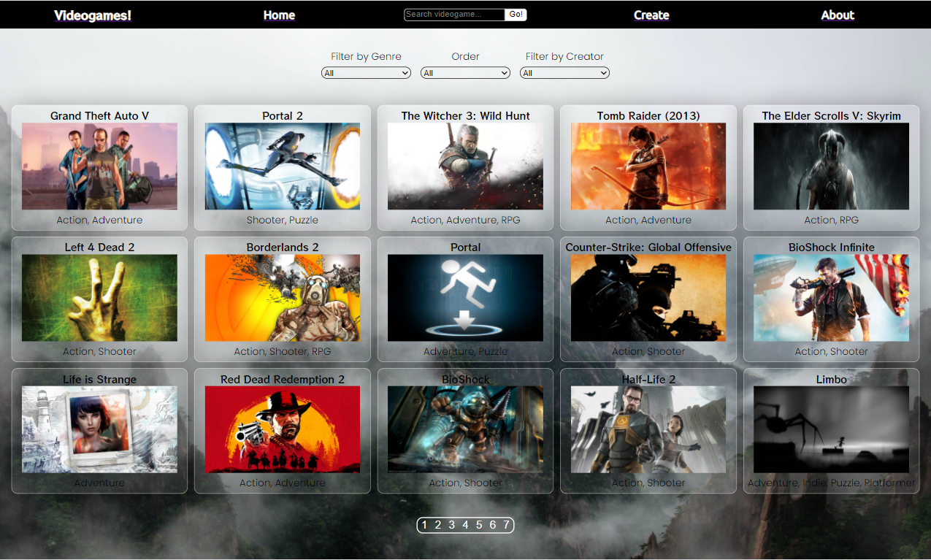This screenshot has width=931, height=560.
Task: Click 'Adventure, Puzzle' genres under Portal
Action: tap(465, 351)
